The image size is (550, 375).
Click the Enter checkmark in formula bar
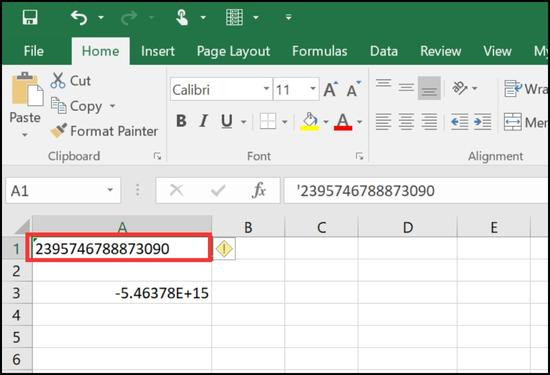[x=218, y=191]
